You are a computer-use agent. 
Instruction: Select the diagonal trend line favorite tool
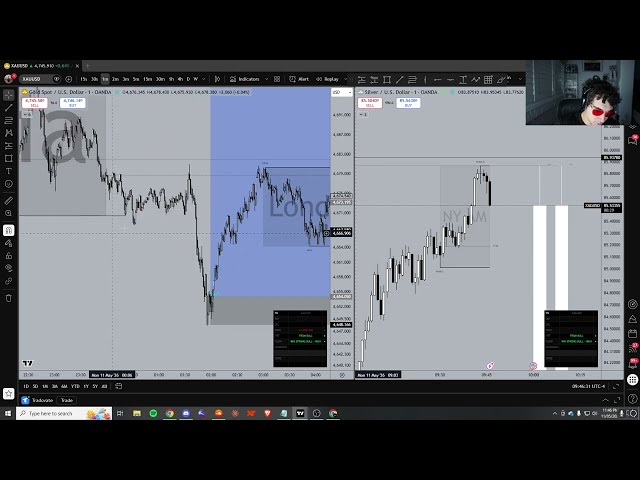[400, 80]
